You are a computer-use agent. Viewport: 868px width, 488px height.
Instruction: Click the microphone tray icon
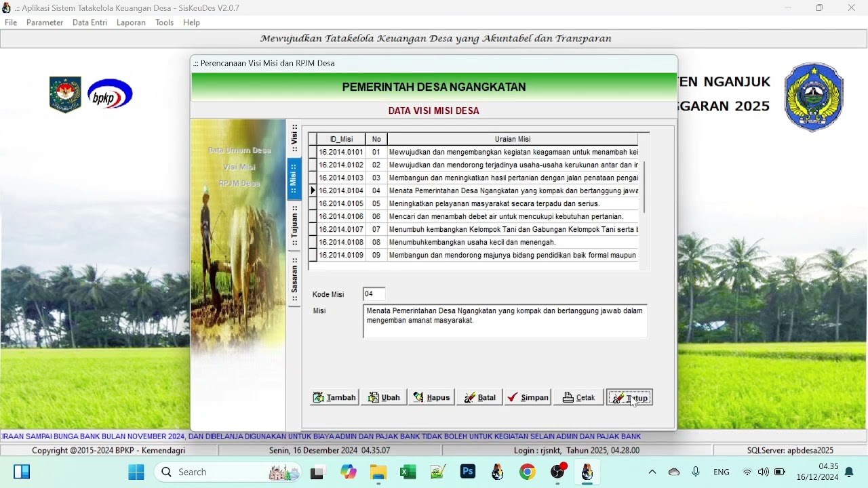point(696,472)
